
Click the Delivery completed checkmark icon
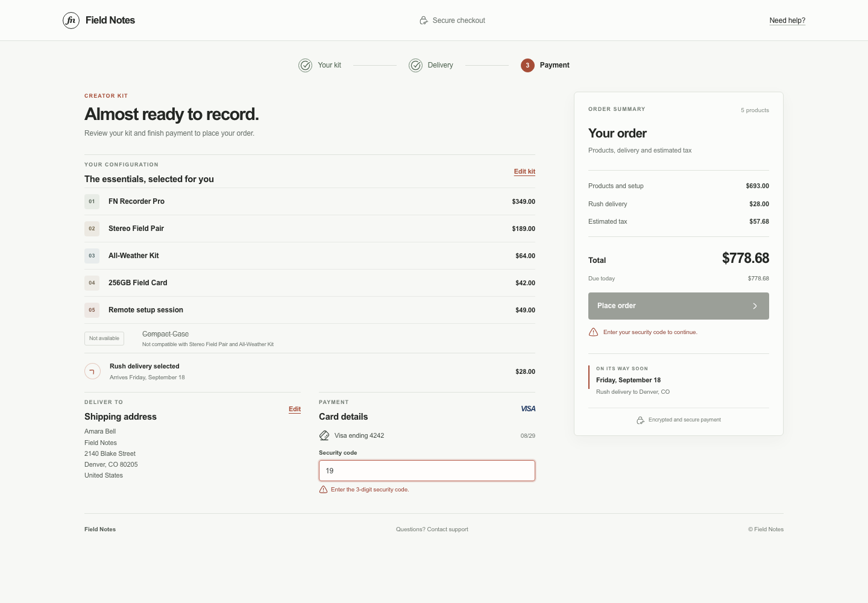(415, 65)
